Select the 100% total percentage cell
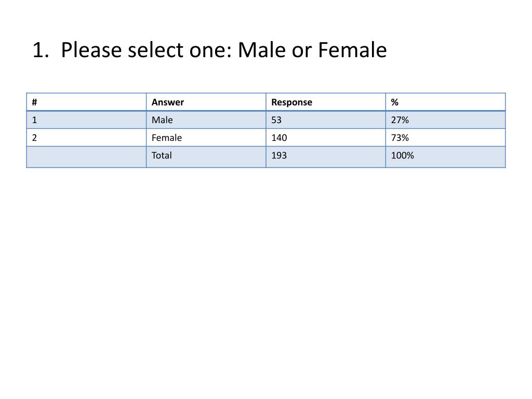 tap(445, 157)
